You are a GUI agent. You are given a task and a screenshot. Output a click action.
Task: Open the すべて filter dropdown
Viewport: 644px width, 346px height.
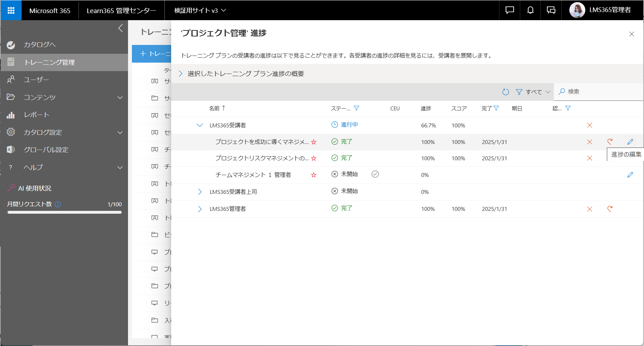533,92
